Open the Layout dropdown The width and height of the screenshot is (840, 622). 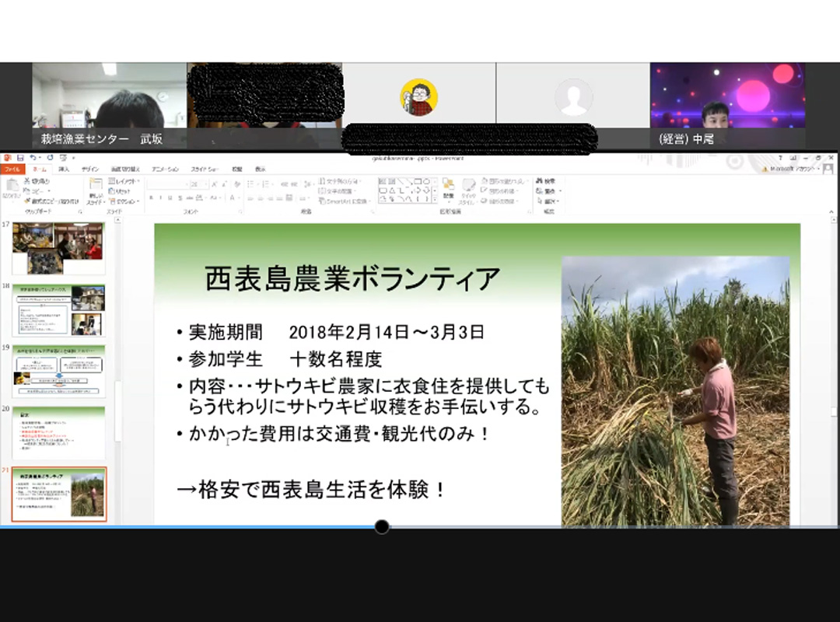(x=121, y=181)
